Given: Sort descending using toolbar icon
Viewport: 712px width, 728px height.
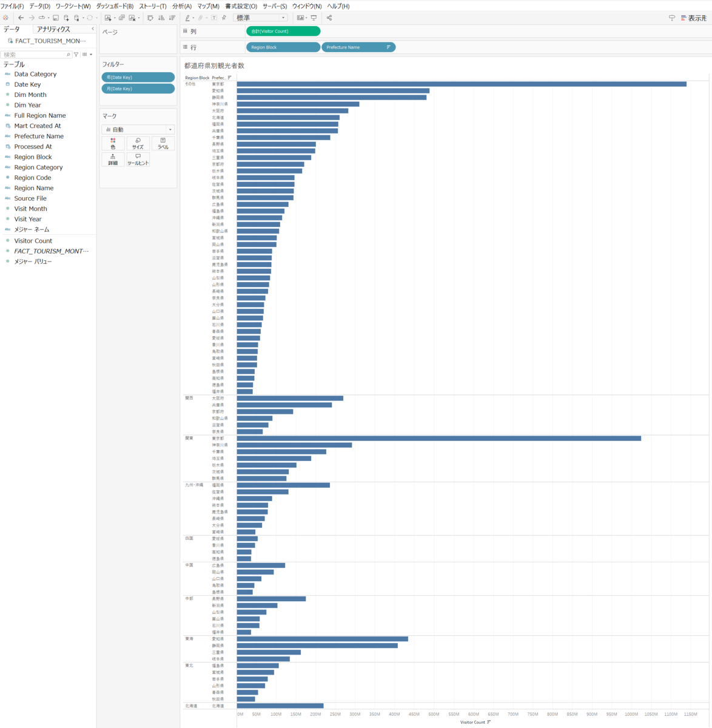Looking at the screenshot, I should [x=172, y=18].
